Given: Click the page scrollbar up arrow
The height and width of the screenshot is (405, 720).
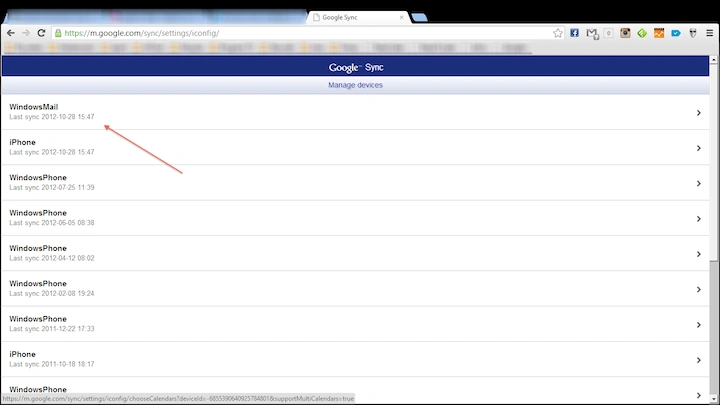Looking at the screenshot, I should coord(714,60).
